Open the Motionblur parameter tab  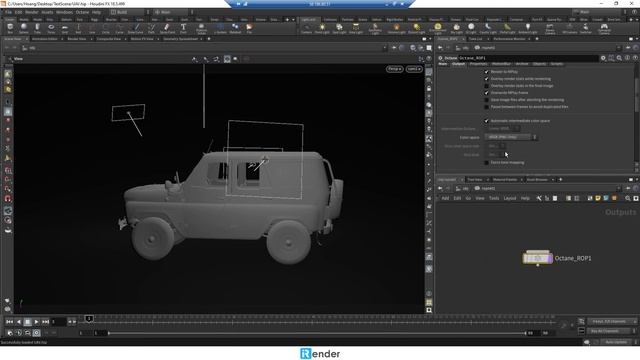pos(501,64)
